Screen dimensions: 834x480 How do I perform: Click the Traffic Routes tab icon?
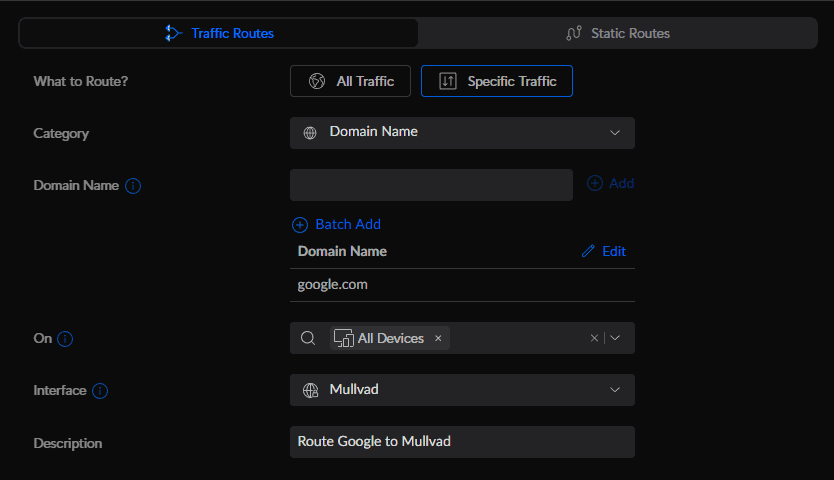pos(173,33)
